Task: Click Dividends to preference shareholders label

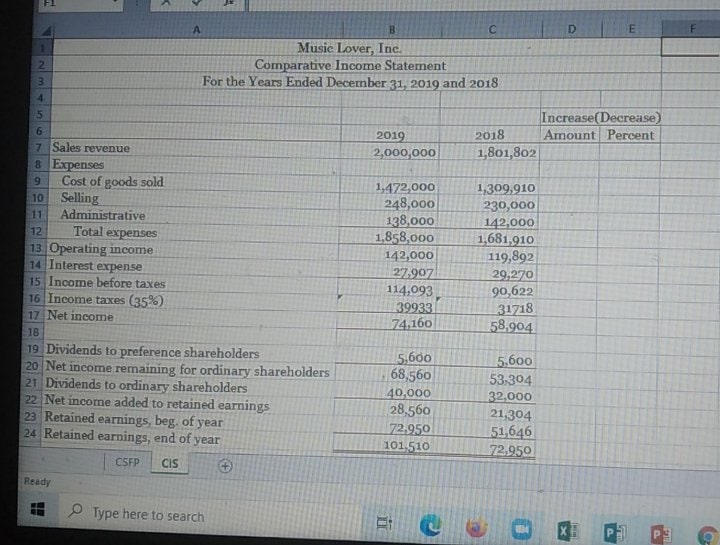Action: point(152,352)
